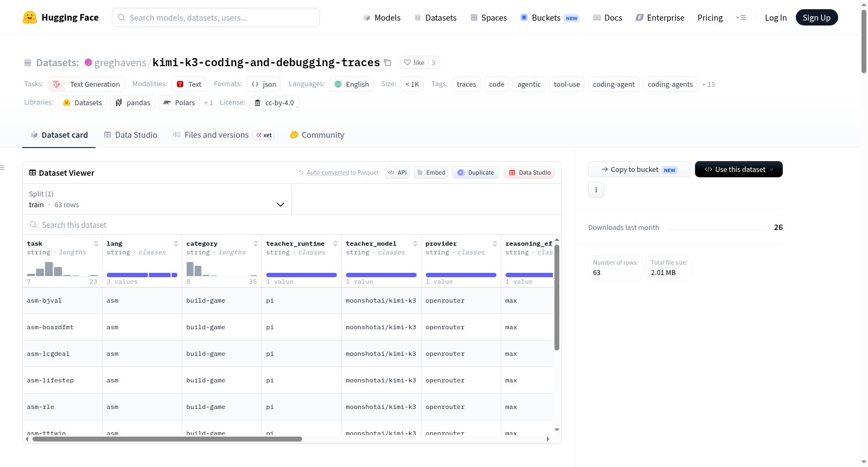Click the task column lengths histogram
The width and height of the screenshot is (868, 467).
(x=62, y=268)
